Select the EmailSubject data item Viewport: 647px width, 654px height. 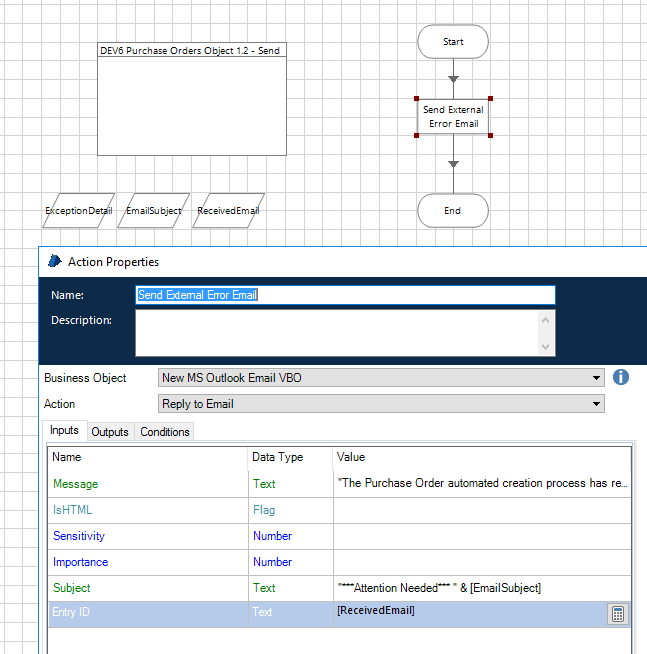click(x=154, y=211)
